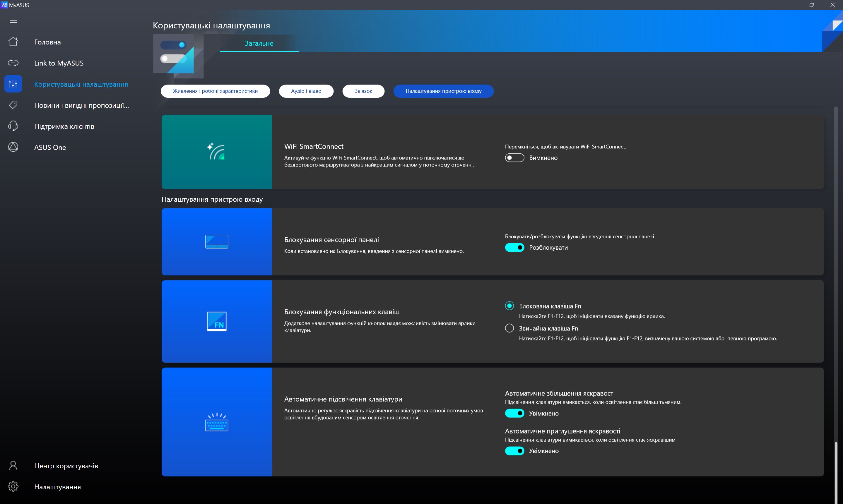Viewport: 843px width, 504px height.
Task: Select Звичайна клавіша Fn radio option
Action: tap(509, 328)
